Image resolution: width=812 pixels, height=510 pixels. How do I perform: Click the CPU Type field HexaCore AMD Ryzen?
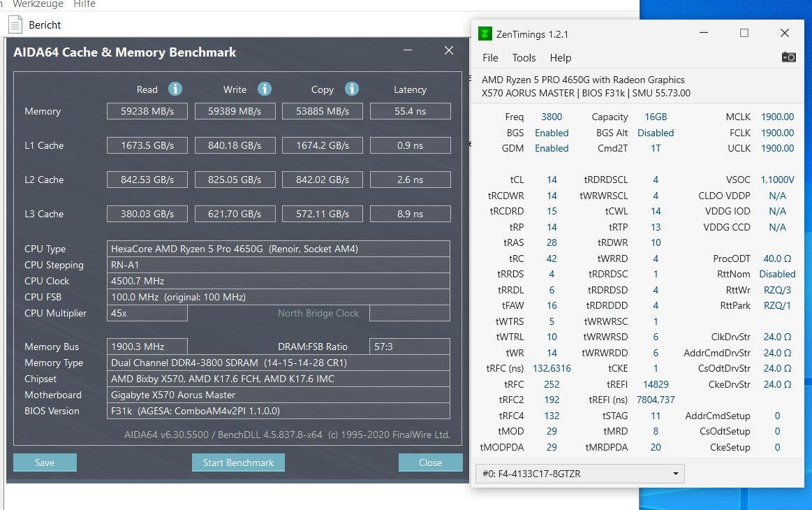click(279, 249)
